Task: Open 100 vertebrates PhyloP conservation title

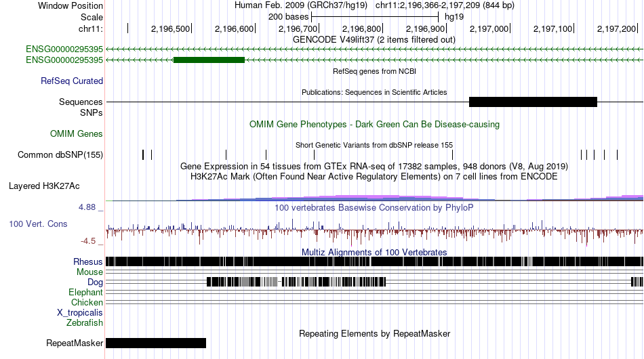Action: 374,207
